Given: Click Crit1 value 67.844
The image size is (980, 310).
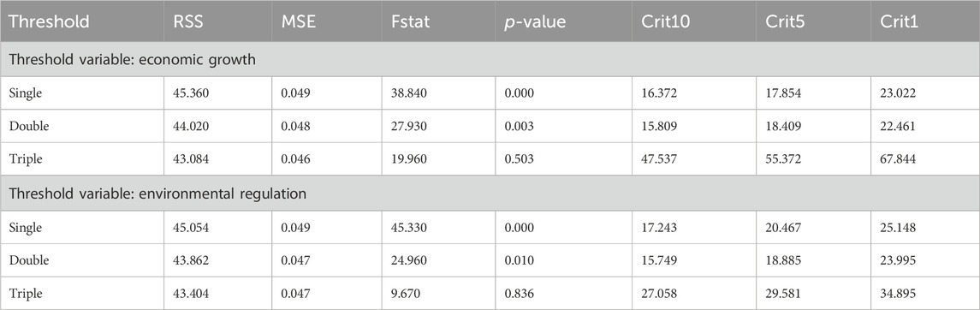Looking at the screenshot, I should click(898, 158).
